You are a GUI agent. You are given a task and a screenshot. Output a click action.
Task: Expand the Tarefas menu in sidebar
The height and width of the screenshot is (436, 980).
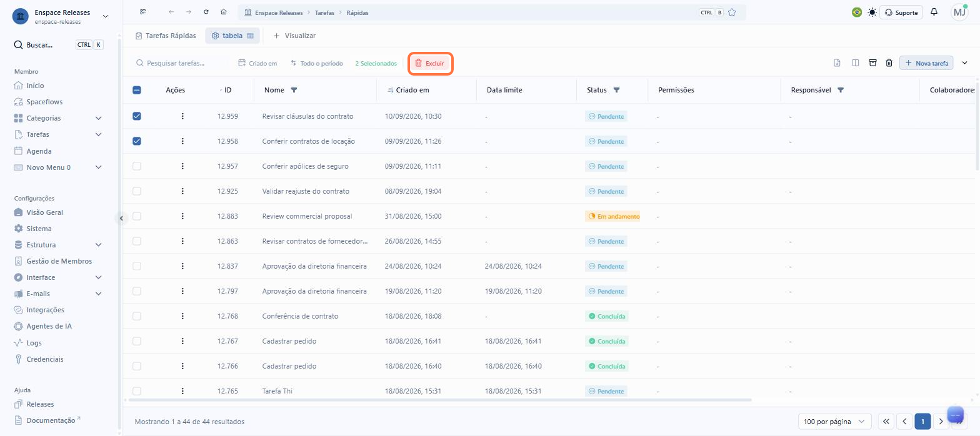(x=98, y=134)
